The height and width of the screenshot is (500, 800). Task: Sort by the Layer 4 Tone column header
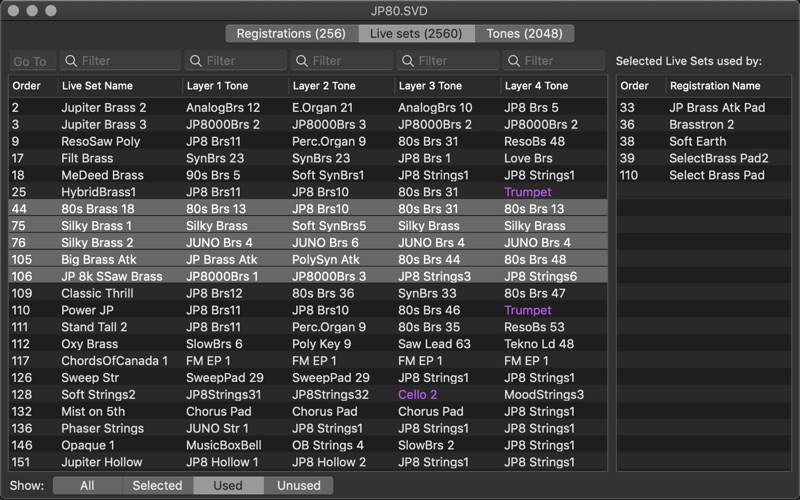(x=554, y=86)
